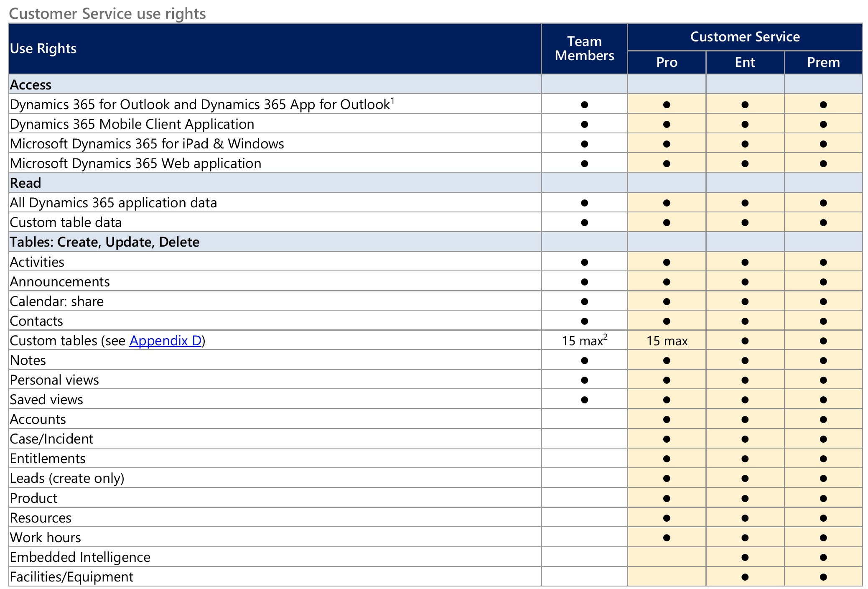Click the Case/Incident row label
Viewport: 868px width, 589px height.
(51, 439)
